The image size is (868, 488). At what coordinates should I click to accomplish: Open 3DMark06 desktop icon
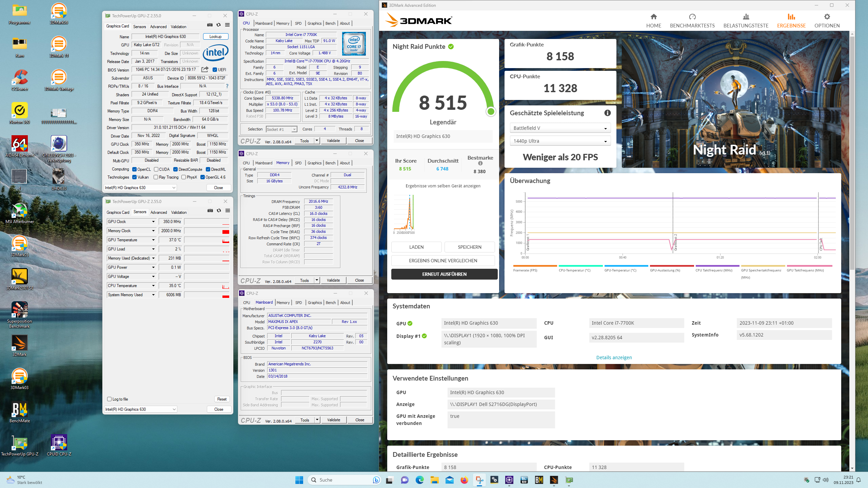click(x=59, y=14)
